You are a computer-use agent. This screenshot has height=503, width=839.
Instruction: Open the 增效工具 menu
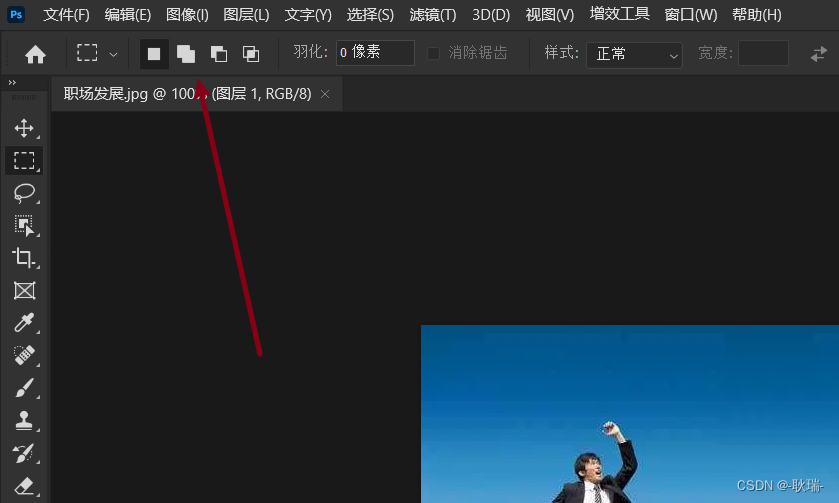620,14
